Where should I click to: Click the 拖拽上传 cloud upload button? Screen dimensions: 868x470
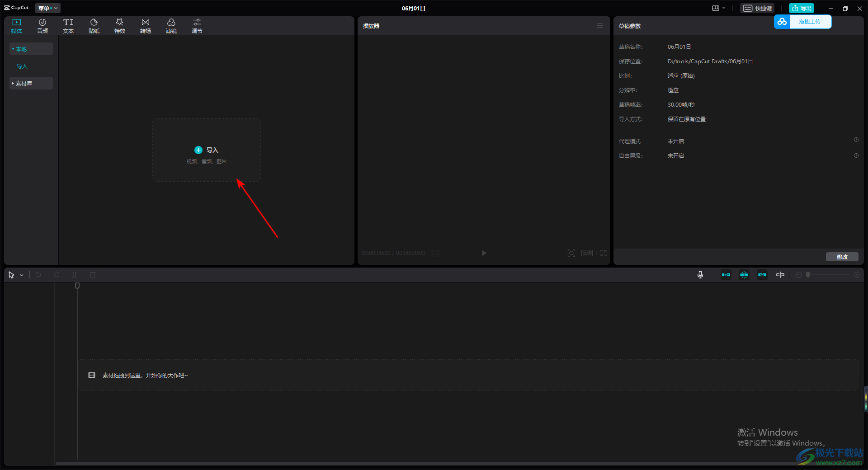tap(810, 22)
